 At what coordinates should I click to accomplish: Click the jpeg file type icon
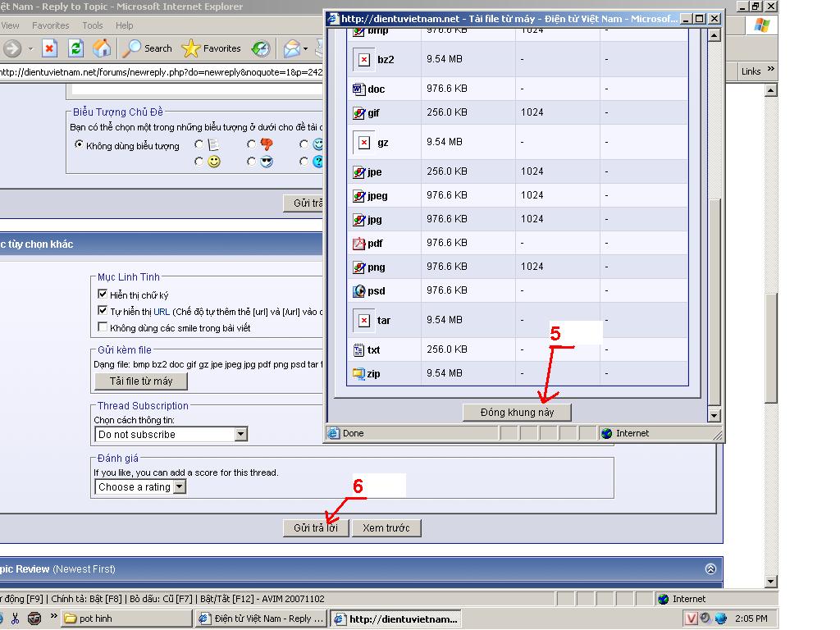[359, 196]
